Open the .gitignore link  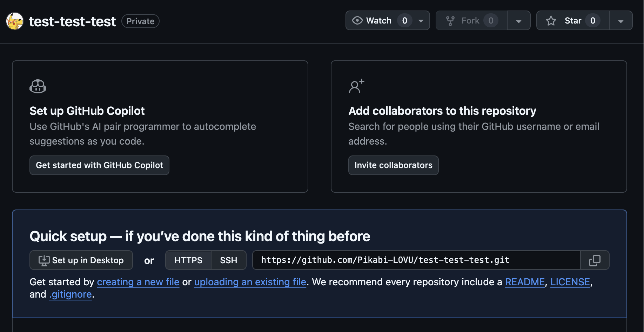pos(71,294)
